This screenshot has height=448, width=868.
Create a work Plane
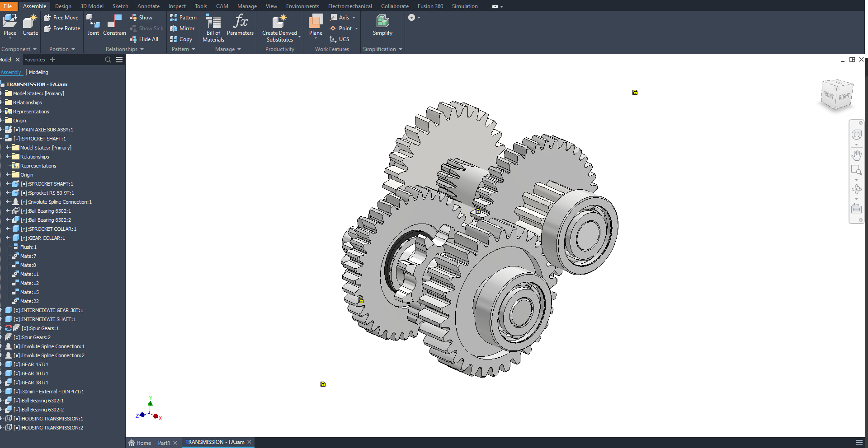(316, 22)
